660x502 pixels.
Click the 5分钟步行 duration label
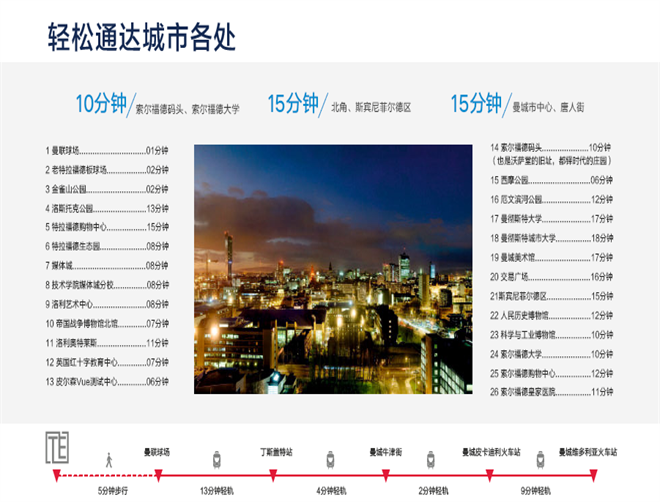[113, 491]
